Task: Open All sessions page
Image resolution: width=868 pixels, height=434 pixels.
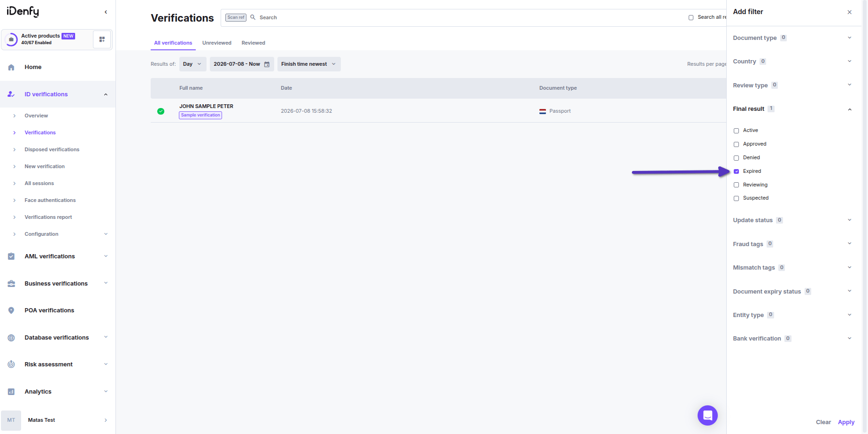Action: pyautogui.click(x=39, y=183)
